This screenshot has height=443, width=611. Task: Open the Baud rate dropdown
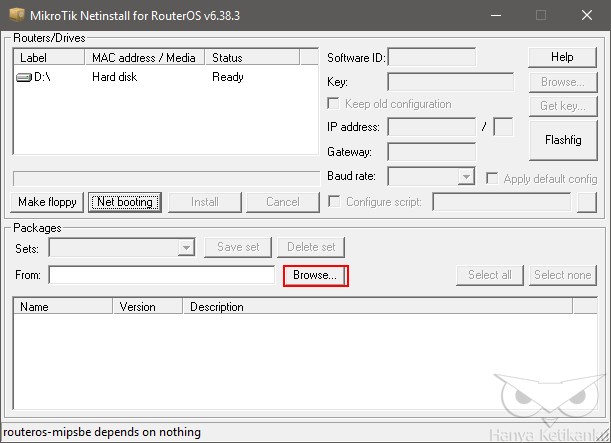tap(466, 176)
